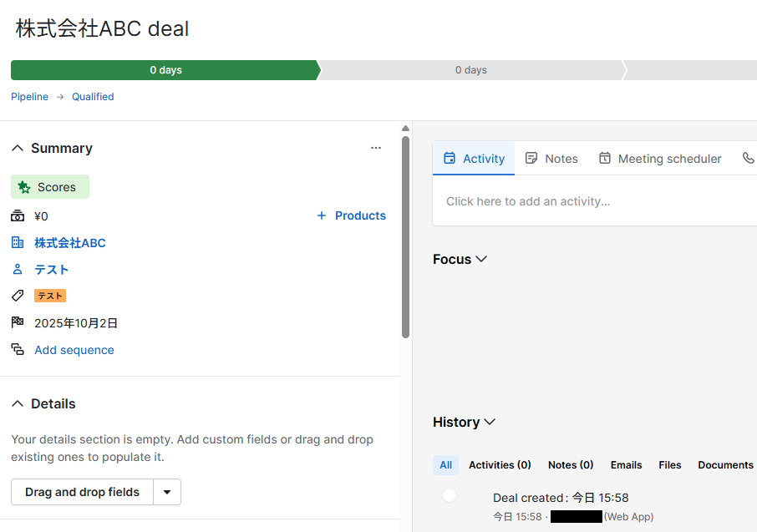
Task: Click the expected close date flag icon
Action: coord(18,322)
